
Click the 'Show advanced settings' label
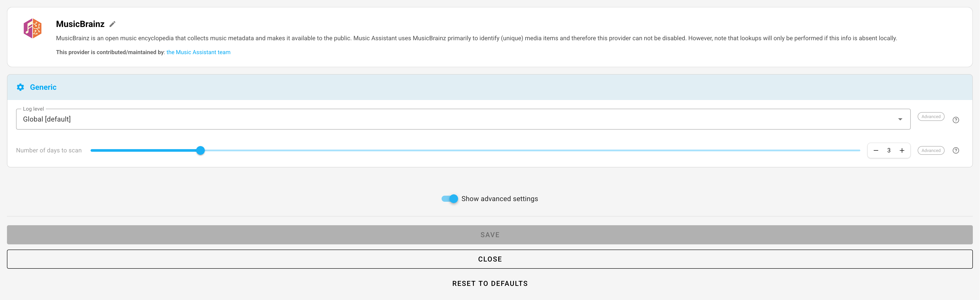(500, 199)
